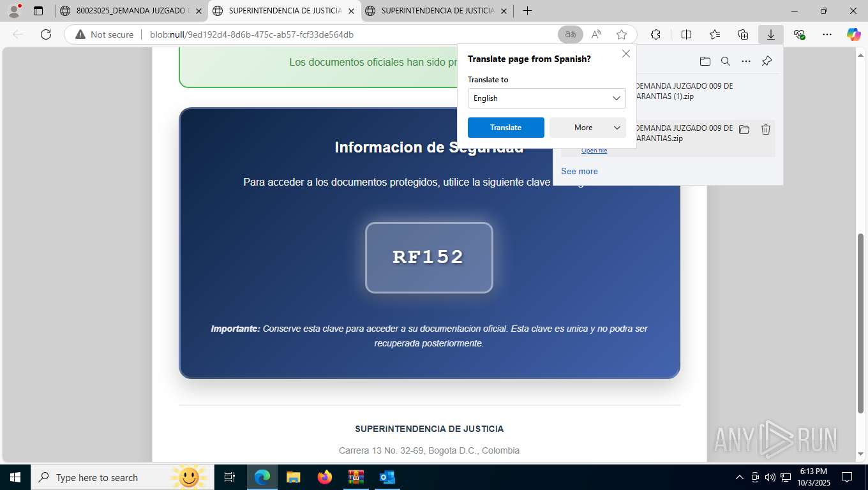Open the Collections icon
The image size is (868, 490).
pyautogui.click(x=743, y=34)
